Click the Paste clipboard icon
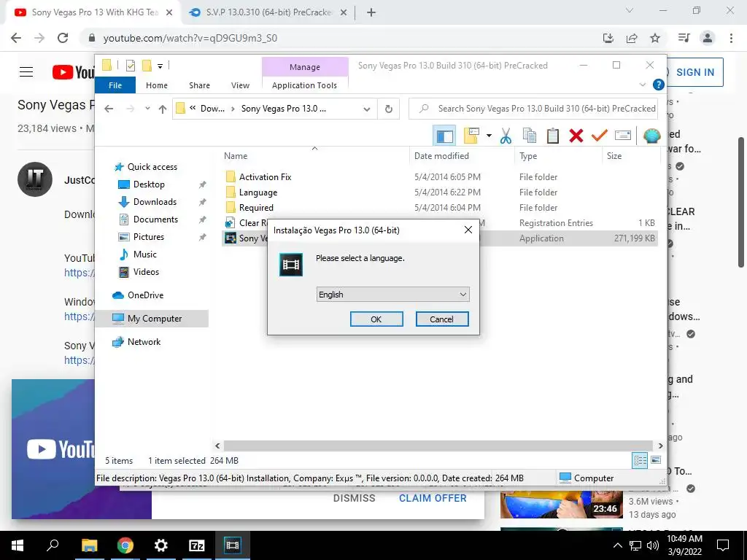Screen dimensions: 747x560 tap(553, 136)
